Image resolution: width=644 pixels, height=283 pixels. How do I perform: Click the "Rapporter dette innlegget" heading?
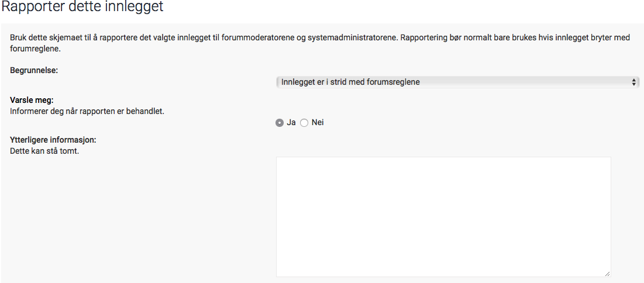click(82, 7)
